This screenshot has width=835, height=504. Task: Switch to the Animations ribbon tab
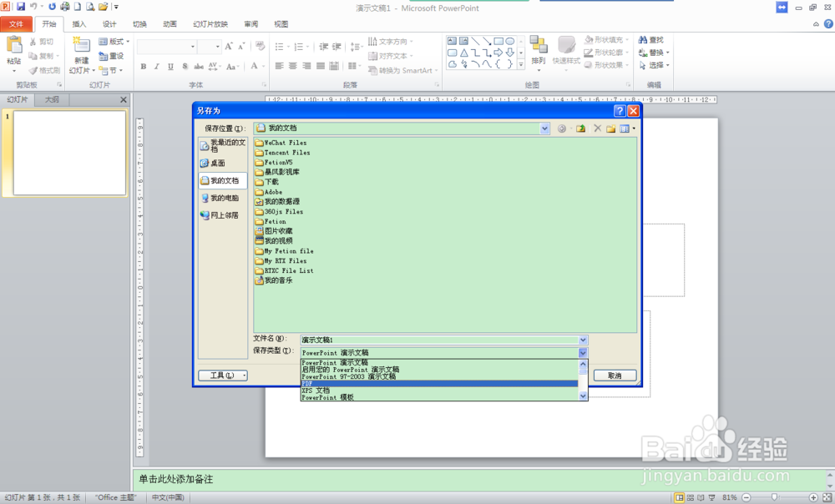170,24
